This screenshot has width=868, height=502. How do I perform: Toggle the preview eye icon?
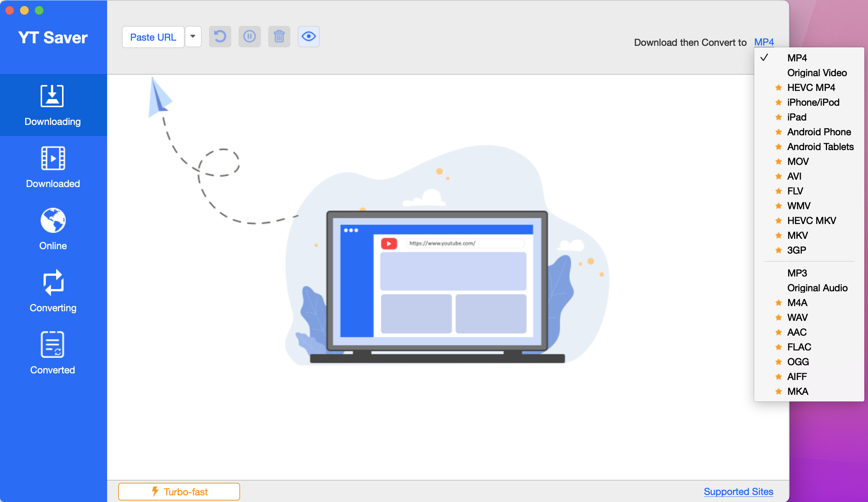[309, 37]
